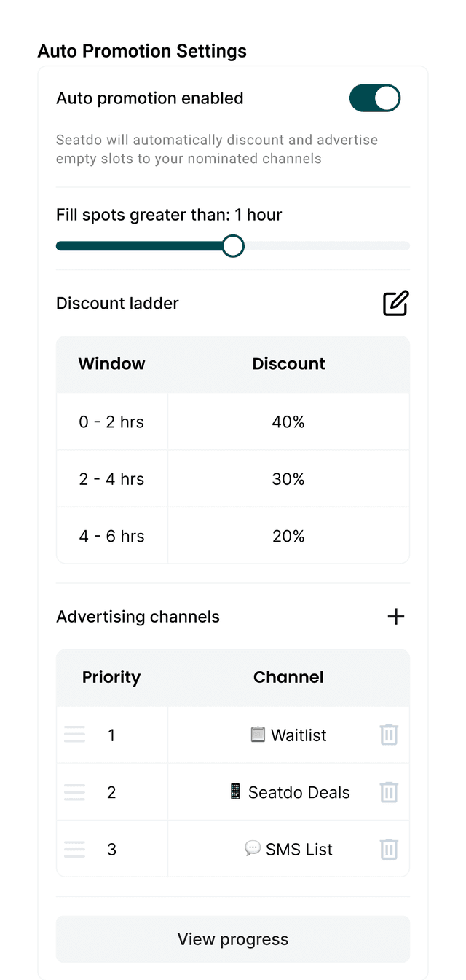
Task: Open the Discount ladder edit icon
Action: tap(395, 303)
